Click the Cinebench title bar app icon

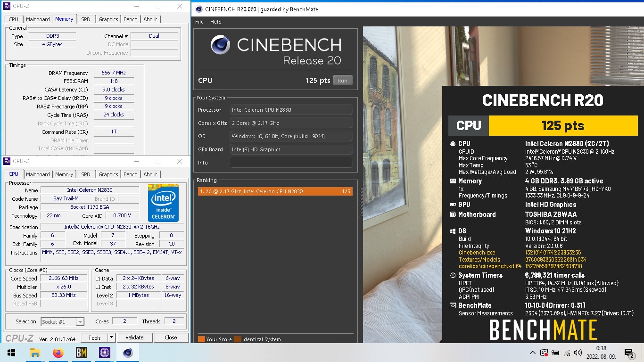tap(199, 9)
